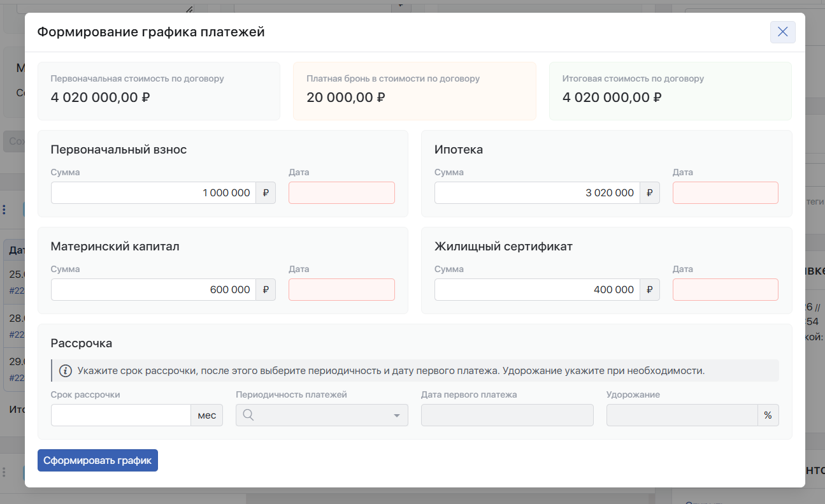
Task: Click the search icon in Периодичность платежей
Action: pyautogui.click(x=248, y=415)
